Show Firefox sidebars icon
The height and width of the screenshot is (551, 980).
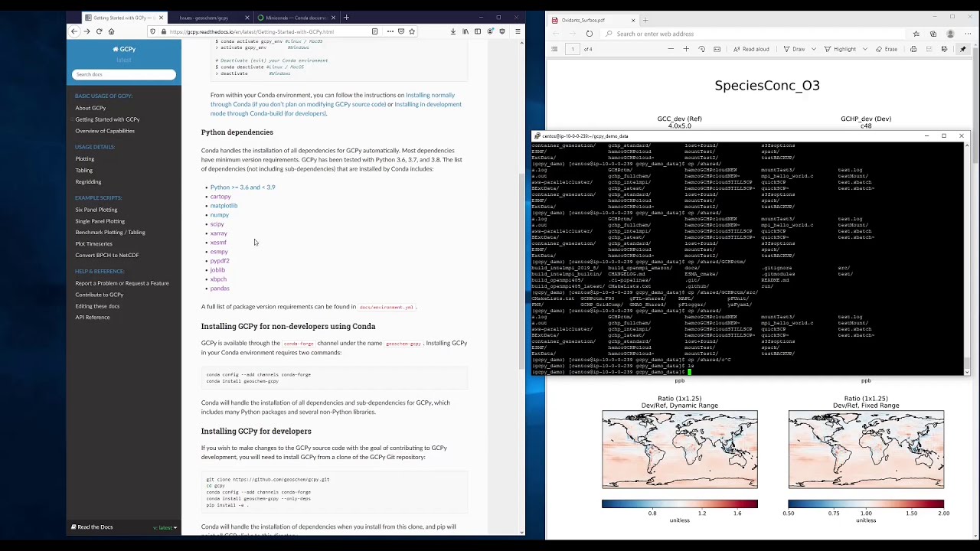click(477, 31)
